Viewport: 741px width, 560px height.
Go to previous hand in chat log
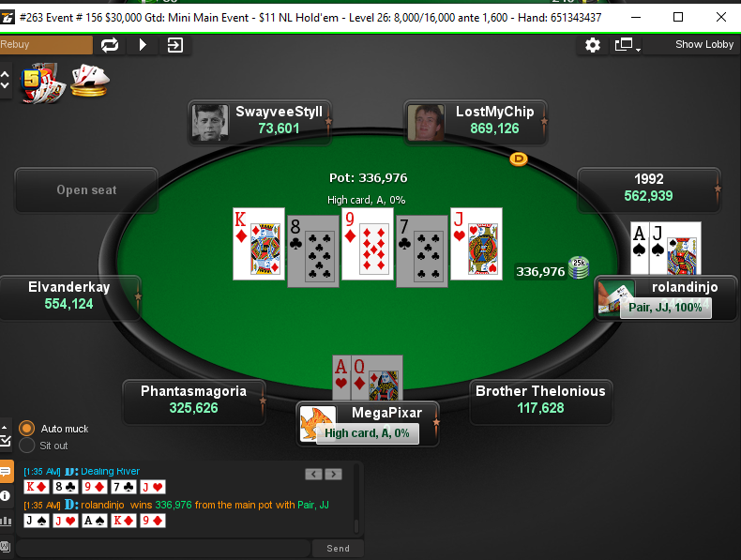click(313, 474)
